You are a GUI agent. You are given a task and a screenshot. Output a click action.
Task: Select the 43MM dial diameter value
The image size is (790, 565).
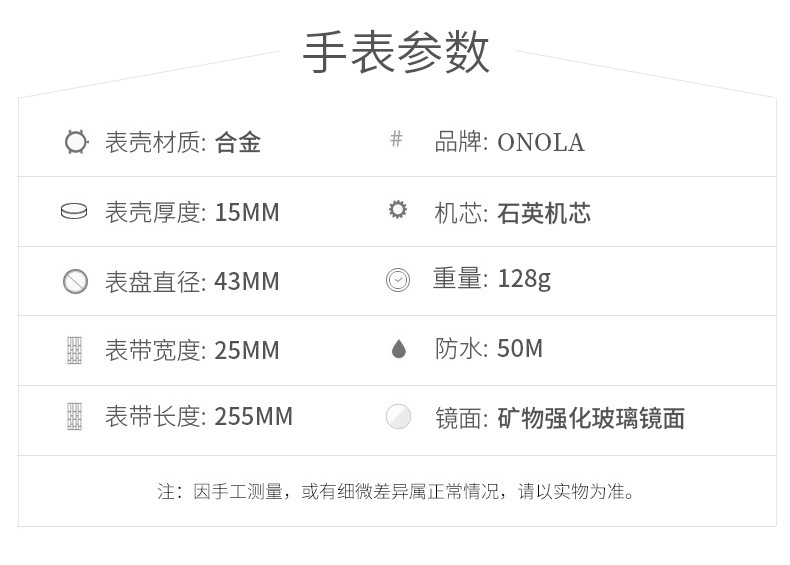click(247, 282)
